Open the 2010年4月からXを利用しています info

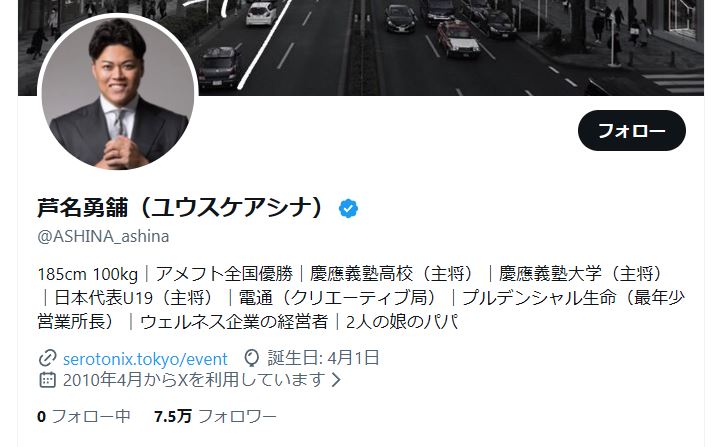[194, 380]
